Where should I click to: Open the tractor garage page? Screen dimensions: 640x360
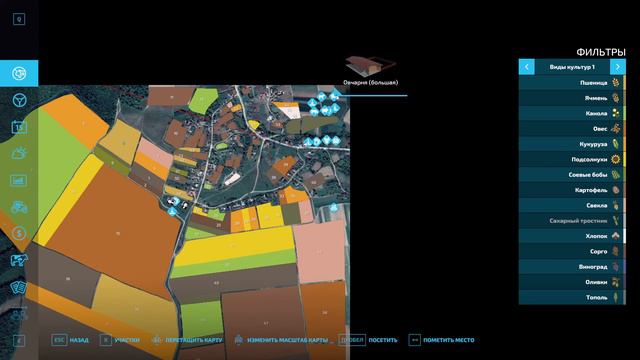click(19, 207)
